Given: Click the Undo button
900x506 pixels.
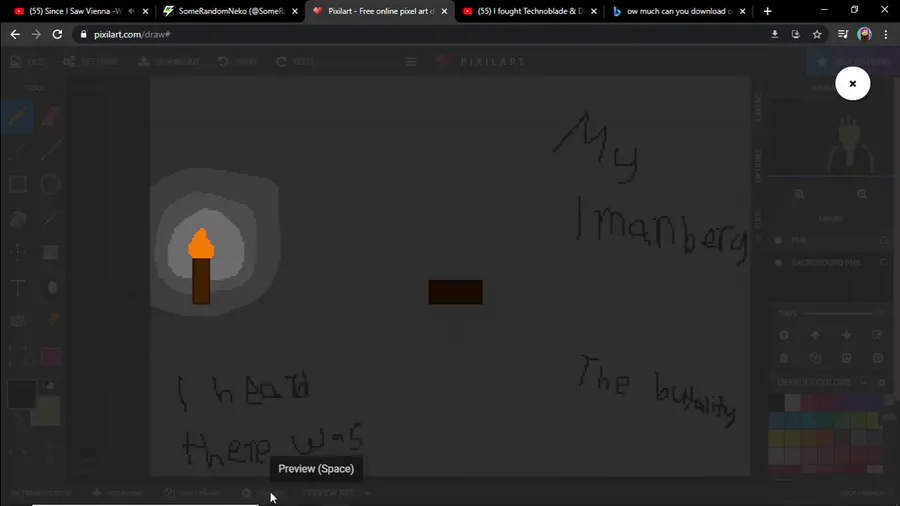Looking at the screenshot, I should pyautogui.click(x=237, y=61).
